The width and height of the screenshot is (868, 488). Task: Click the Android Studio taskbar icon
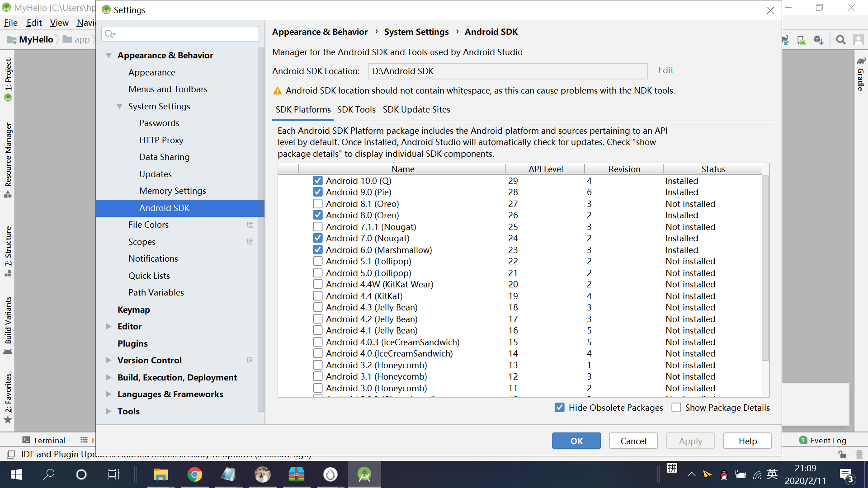pyautogui.click(x=364, y=474)
